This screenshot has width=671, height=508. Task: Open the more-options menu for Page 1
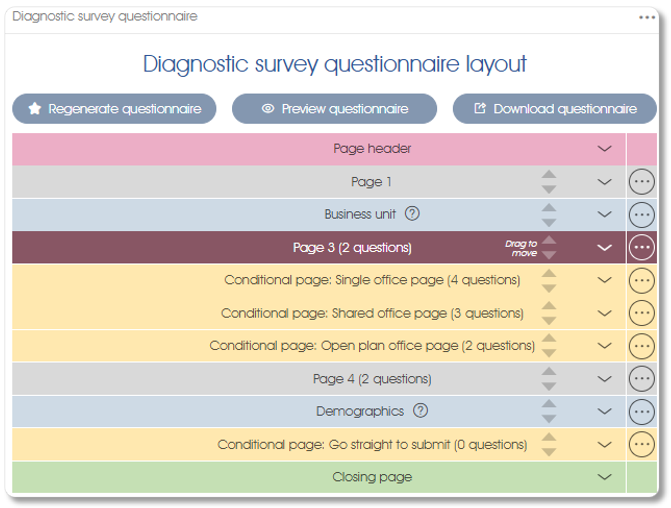pyautogui.click(x=641, y=182)
